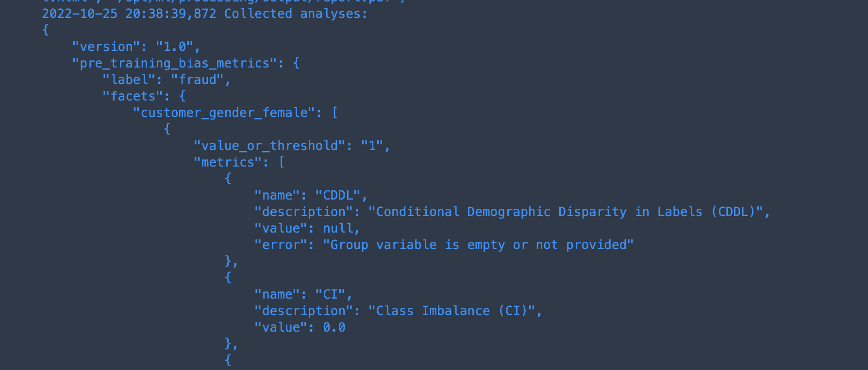This screenshot has height=370, width=868.
Task: Click the "fraud" label value
Action: pos(197,80)
